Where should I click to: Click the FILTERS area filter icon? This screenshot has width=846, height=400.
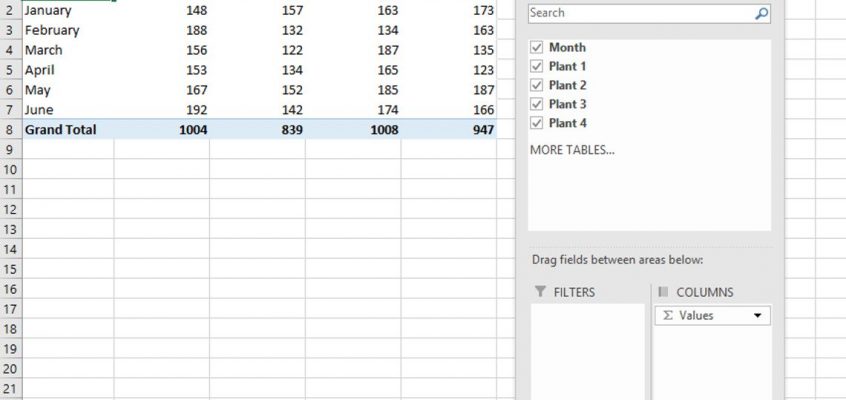(x=540, y=292)
